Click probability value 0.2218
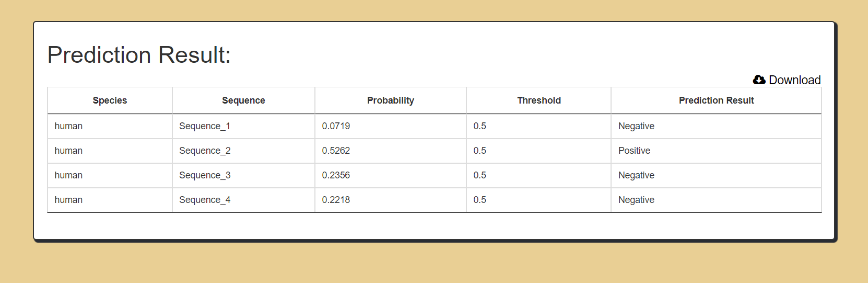The width and height of the screenshot is (868, 283). pyautogui.click(x=336, y=200)
